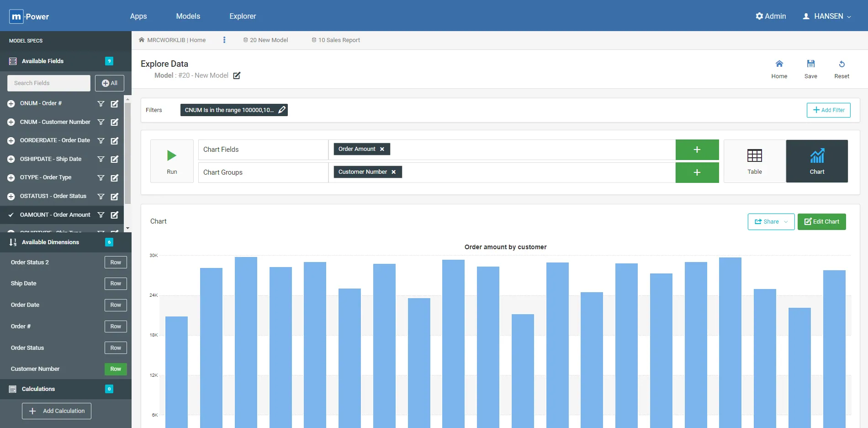
Task: Add ONUM - Order # field with plus icon
Action: 11,104
